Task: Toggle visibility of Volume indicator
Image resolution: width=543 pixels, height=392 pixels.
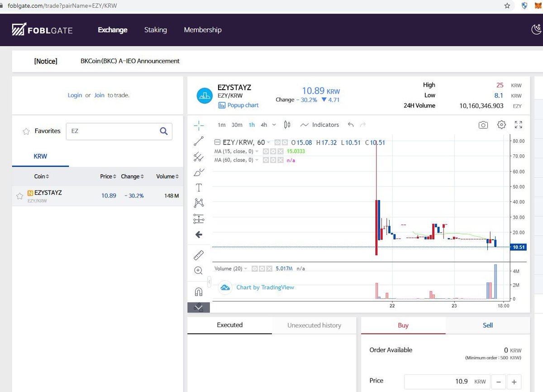Action: coord(254,268)
